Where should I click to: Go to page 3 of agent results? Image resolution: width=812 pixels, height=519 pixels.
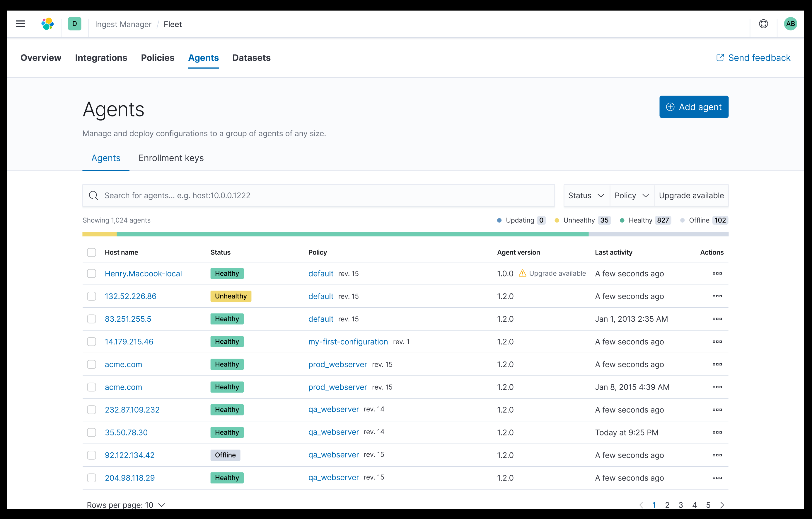click(681, 505)
